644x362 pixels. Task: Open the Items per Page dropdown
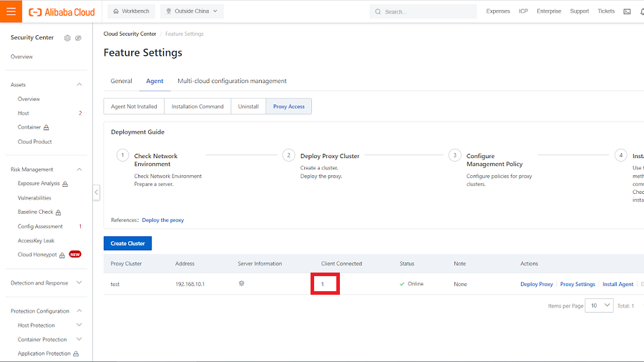(x=599, y=305)
